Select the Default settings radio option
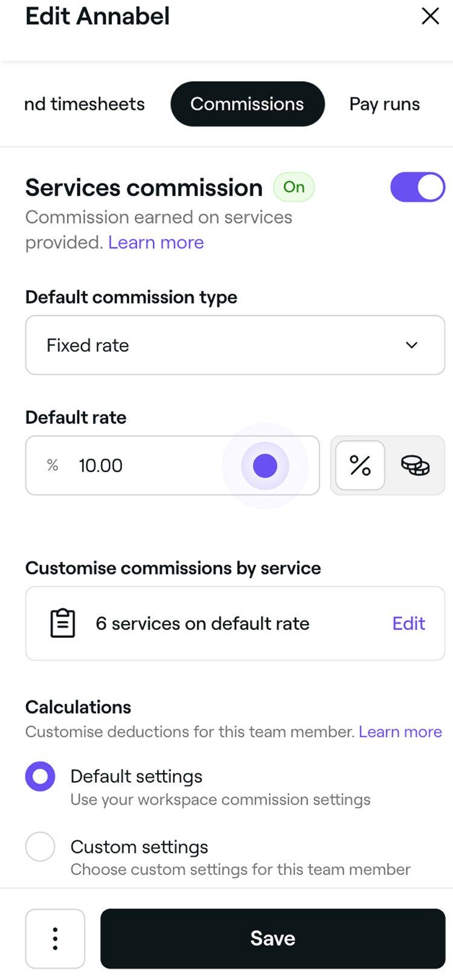 40,776
